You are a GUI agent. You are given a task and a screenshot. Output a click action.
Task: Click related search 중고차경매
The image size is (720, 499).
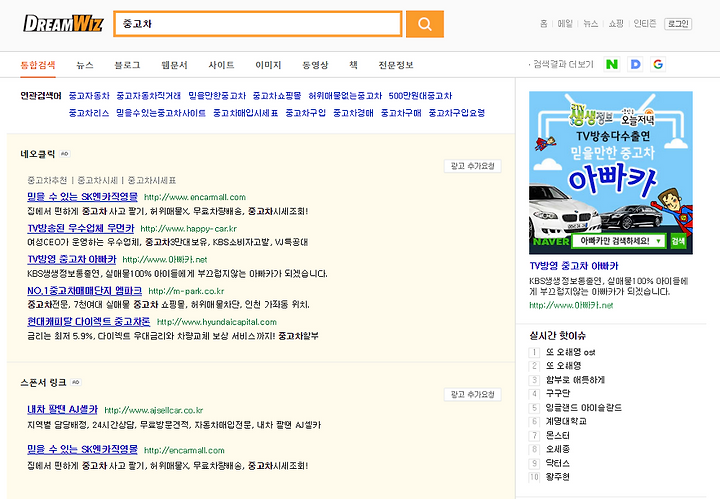tap(353, 113)
